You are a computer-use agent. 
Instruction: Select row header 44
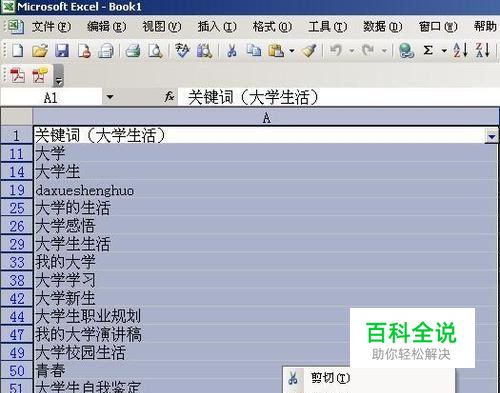16,316
